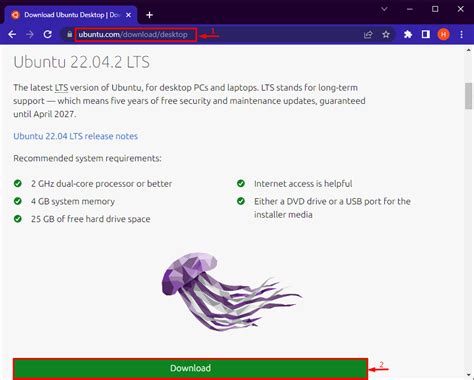
Task: Click the underlined LTS abbreviation
Action: 61,88
